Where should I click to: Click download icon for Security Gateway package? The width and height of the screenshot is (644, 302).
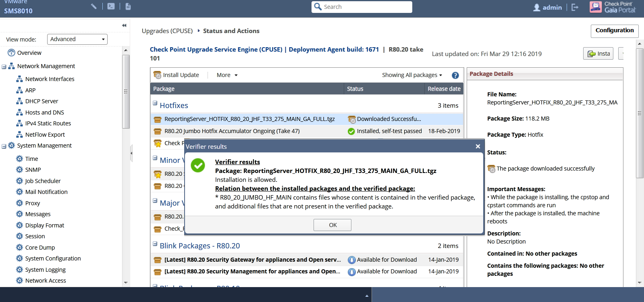tap(351, 260)
